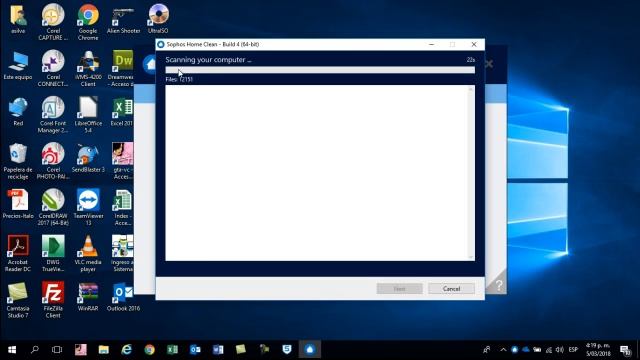
Task: Select the FileZilla Client desktop icon
Action: [53, 300]
